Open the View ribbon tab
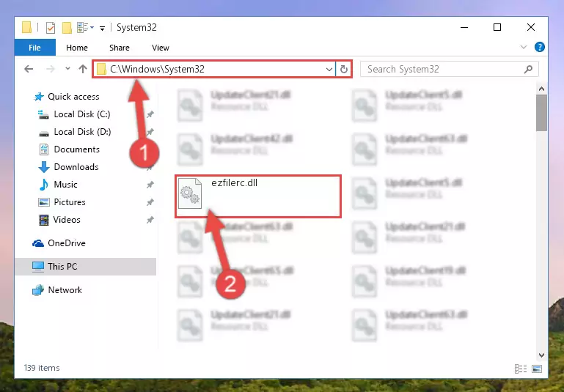Screen dimensions: 564x392 click(161, 48)
